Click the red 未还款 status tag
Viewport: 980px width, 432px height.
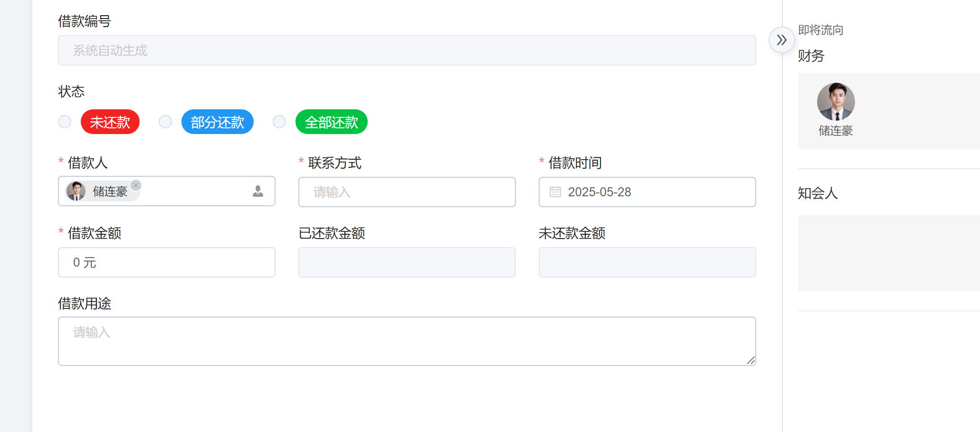110,122
